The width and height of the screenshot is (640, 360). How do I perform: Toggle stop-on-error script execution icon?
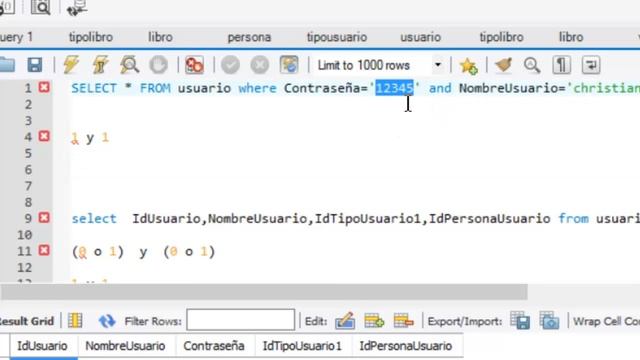[194, 65]
